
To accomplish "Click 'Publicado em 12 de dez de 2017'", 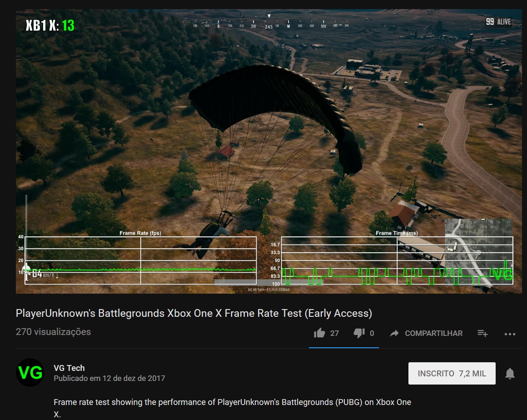I will [109, 378].
